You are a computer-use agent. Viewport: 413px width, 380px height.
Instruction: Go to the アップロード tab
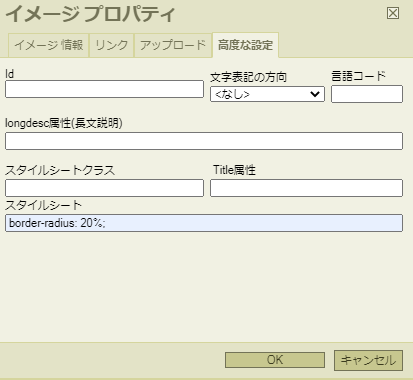(x=173, y=45)
